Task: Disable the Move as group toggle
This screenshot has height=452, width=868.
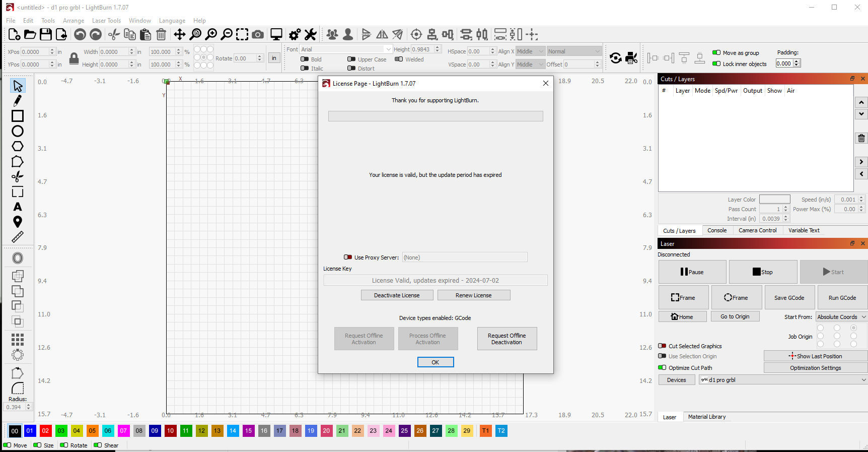Action: click(716, 52)
